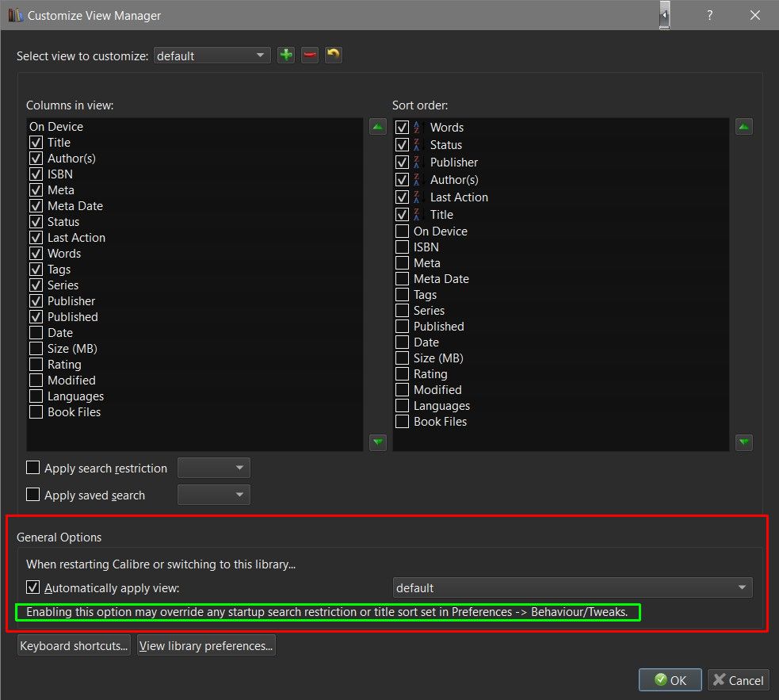Uncheck Publisher in Columns in view

36,301
